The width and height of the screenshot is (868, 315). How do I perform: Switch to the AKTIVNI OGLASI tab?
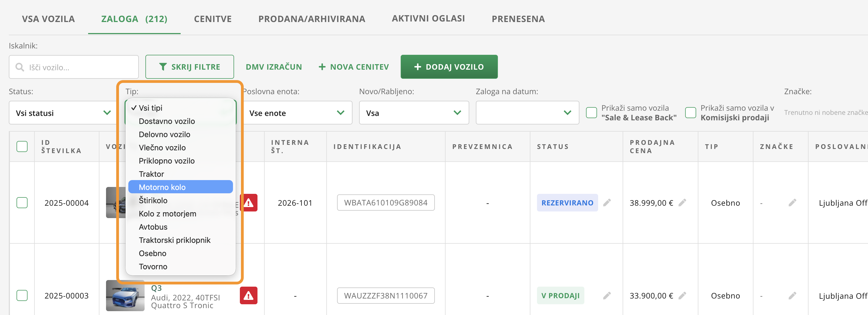click(428, 18)
